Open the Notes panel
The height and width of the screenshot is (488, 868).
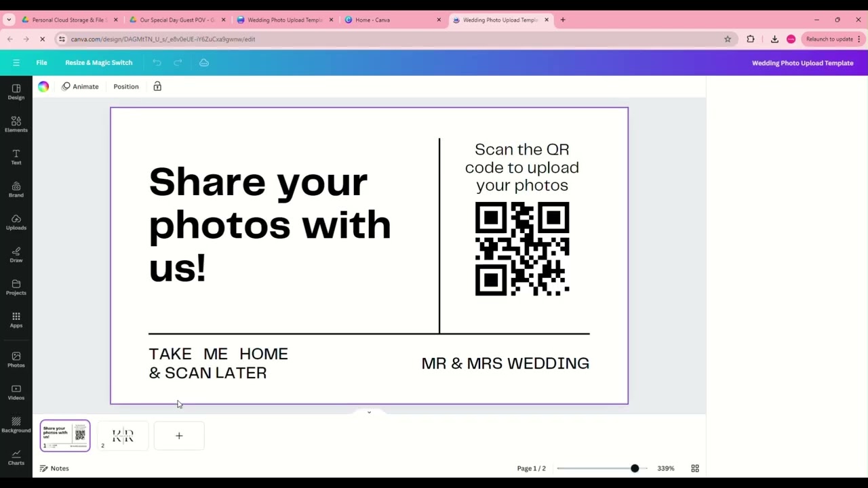[54, 468]
